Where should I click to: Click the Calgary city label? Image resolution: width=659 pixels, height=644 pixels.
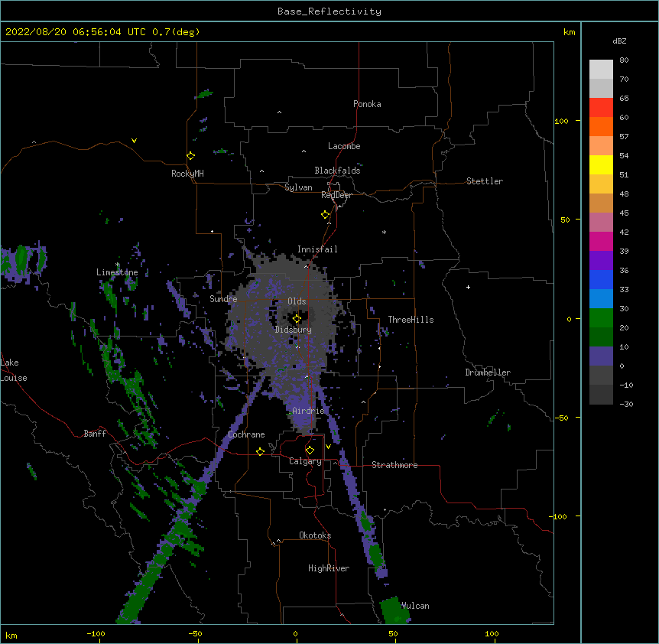point(305,461)
